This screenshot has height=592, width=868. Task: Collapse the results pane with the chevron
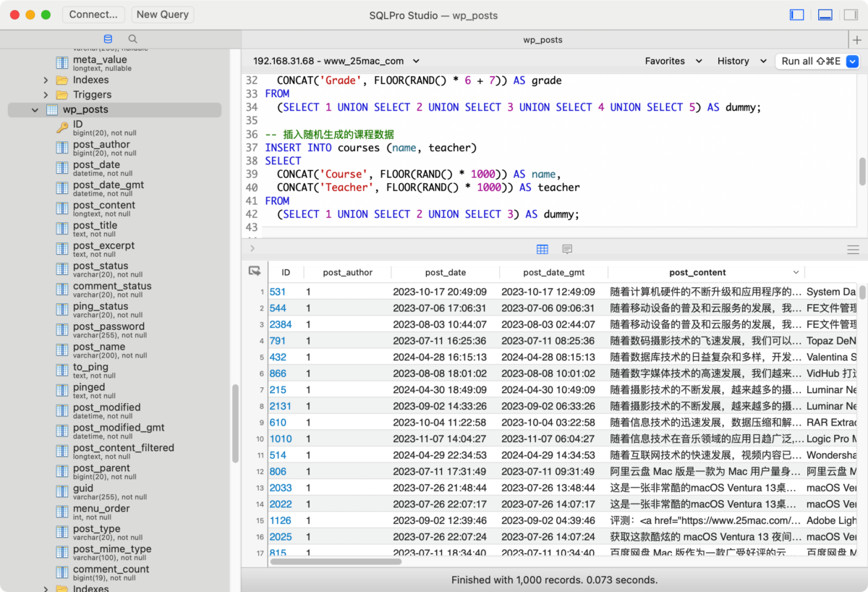tap(252, 249)
